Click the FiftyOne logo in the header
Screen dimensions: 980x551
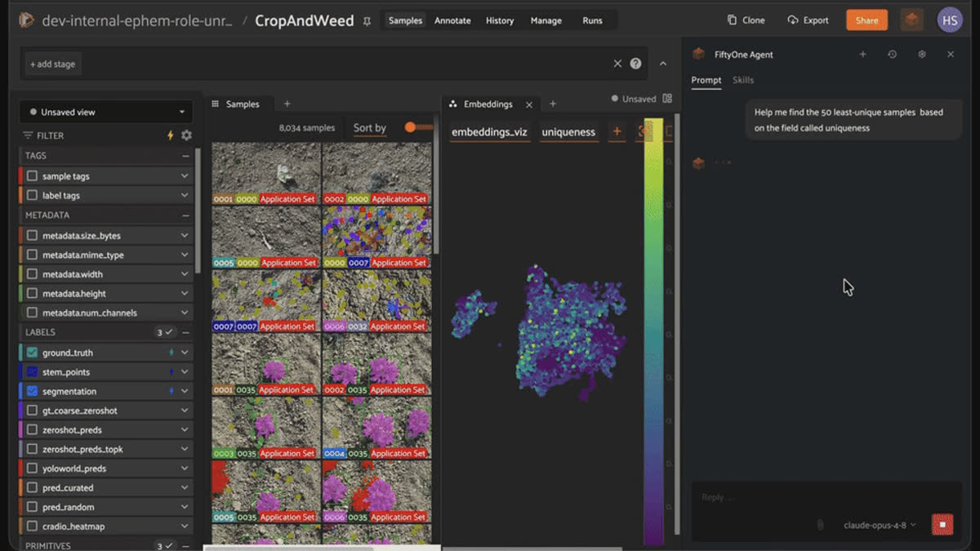point(26,20)
